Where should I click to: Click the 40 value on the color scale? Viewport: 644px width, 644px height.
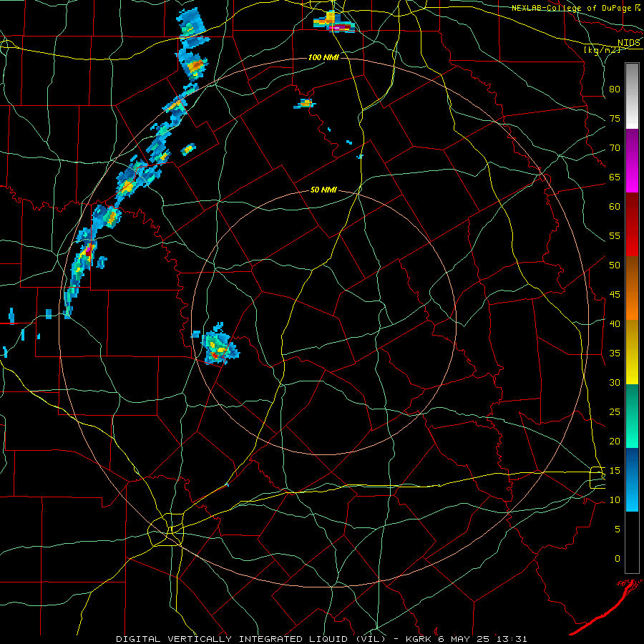coord(615,323)
